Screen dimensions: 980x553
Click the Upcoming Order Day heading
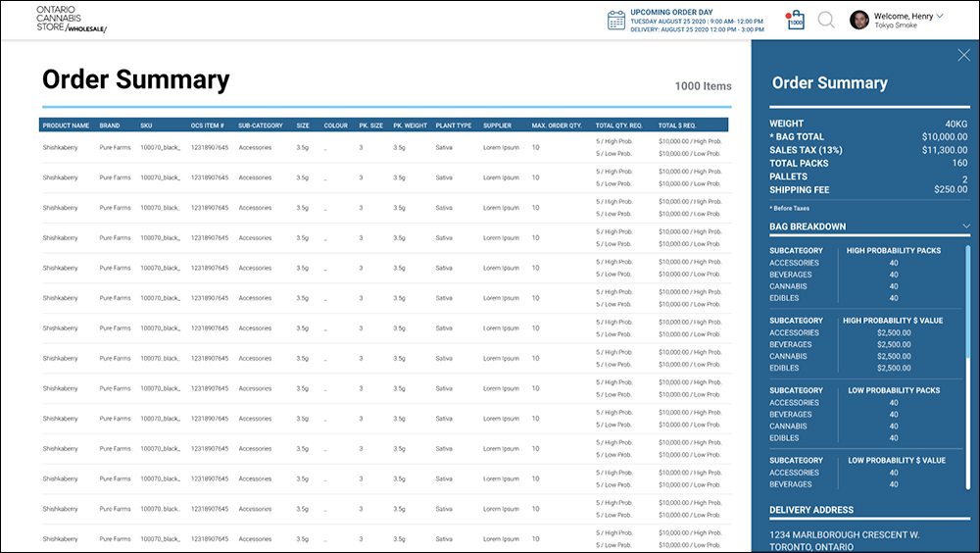[x=671, y=12]
